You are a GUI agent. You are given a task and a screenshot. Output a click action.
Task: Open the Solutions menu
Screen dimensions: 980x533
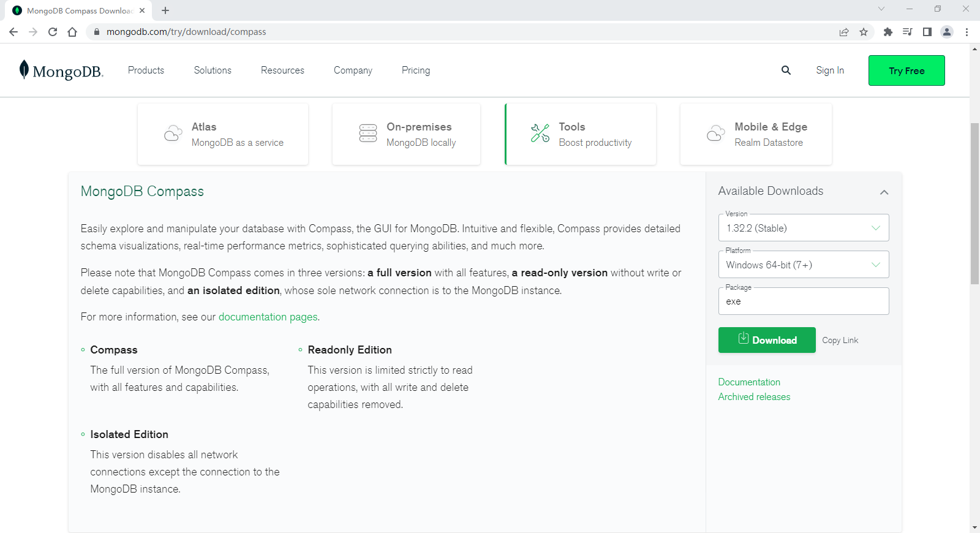[213, 70]
